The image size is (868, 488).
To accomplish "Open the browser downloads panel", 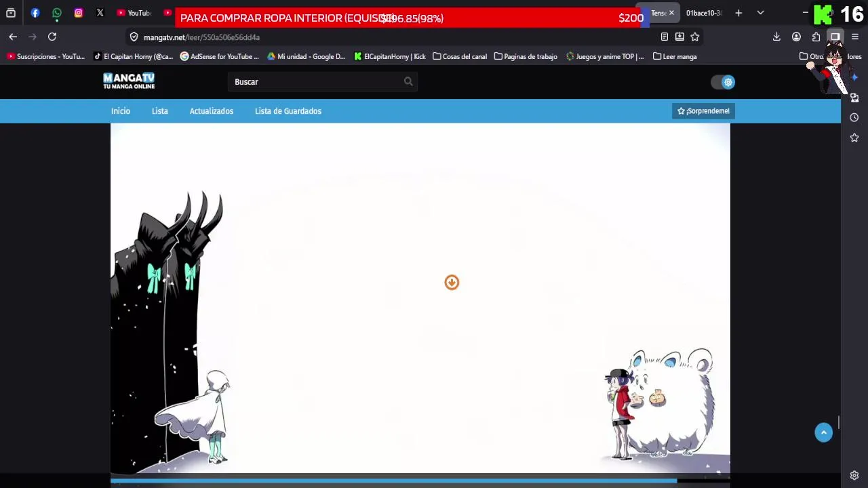I will point(776,37).
